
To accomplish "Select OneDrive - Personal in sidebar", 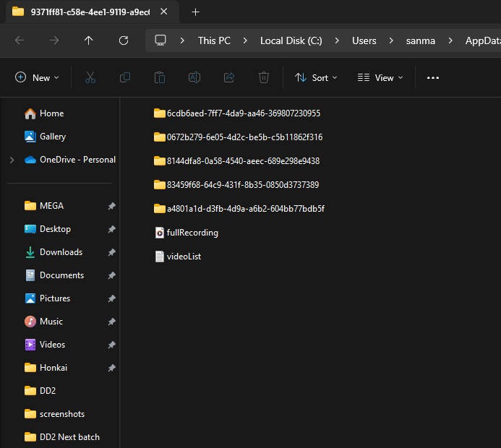I will (70, 160).
